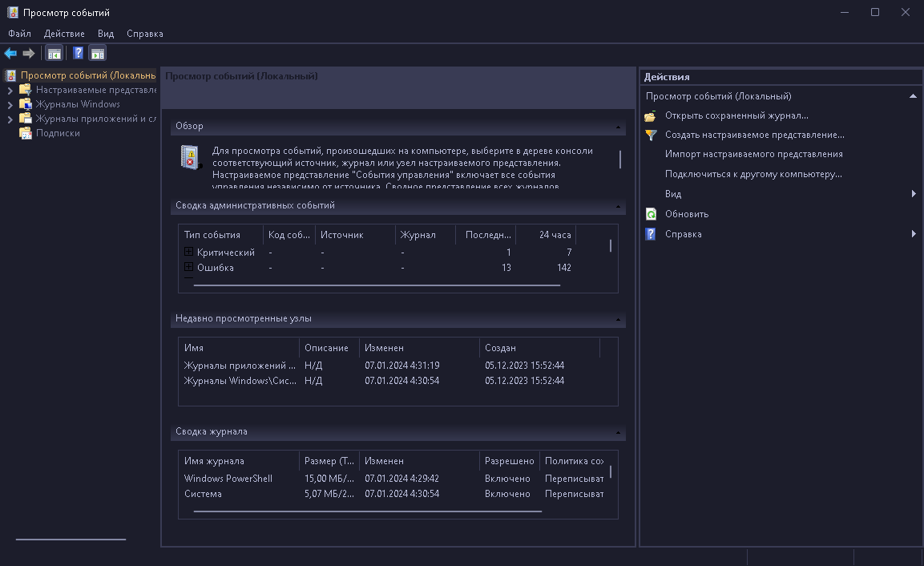Open the Действие menu
The height and width of the screenshot is (566, 924).
click(64, 34)
